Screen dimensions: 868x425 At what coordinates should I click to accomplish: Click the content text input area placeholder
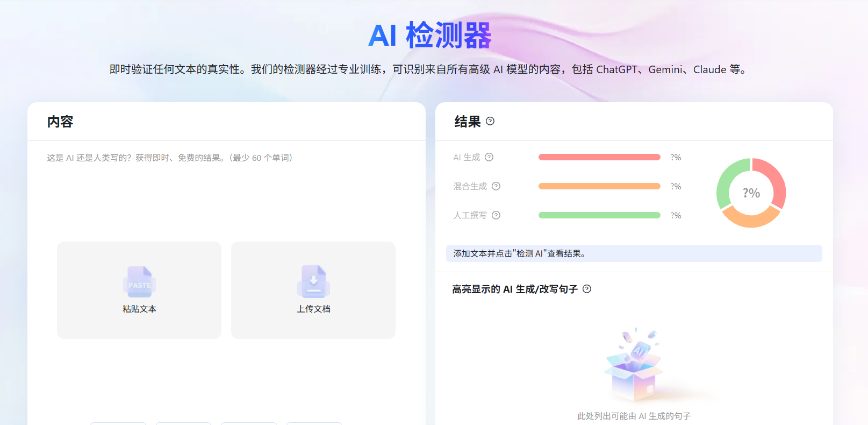(170, 158)
